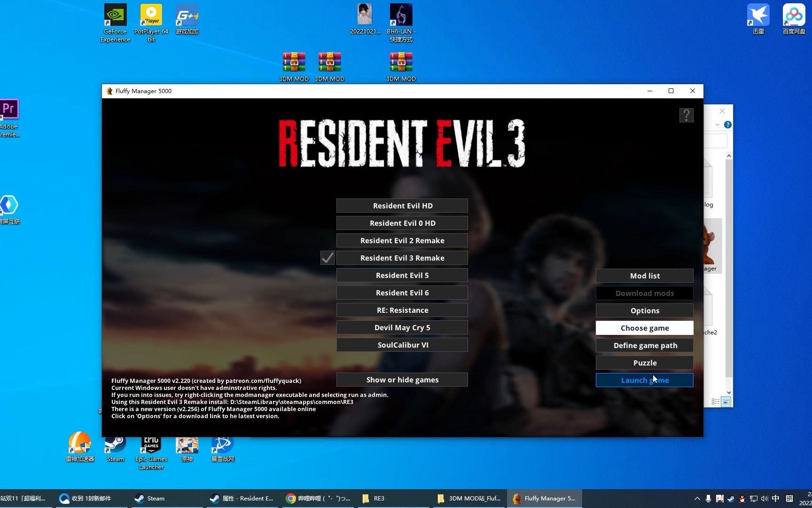Open RE3 folder in taskbar
The image size is (812, 508).
[x=394, y=499]
